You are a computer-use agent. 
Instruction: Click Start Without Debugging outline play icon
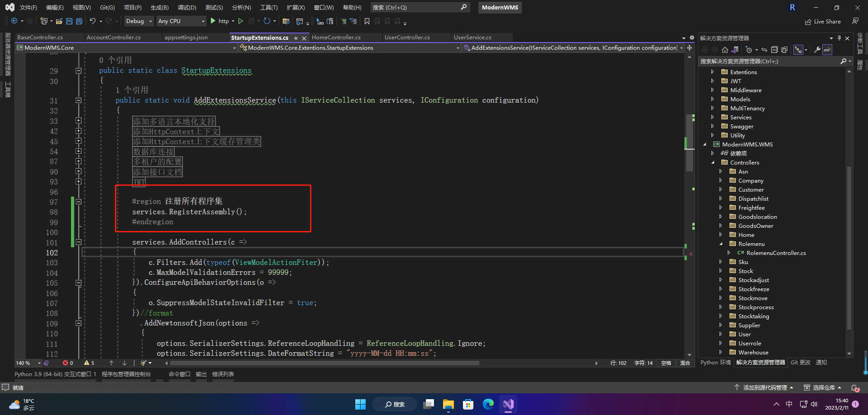click(x=241, y=21)
